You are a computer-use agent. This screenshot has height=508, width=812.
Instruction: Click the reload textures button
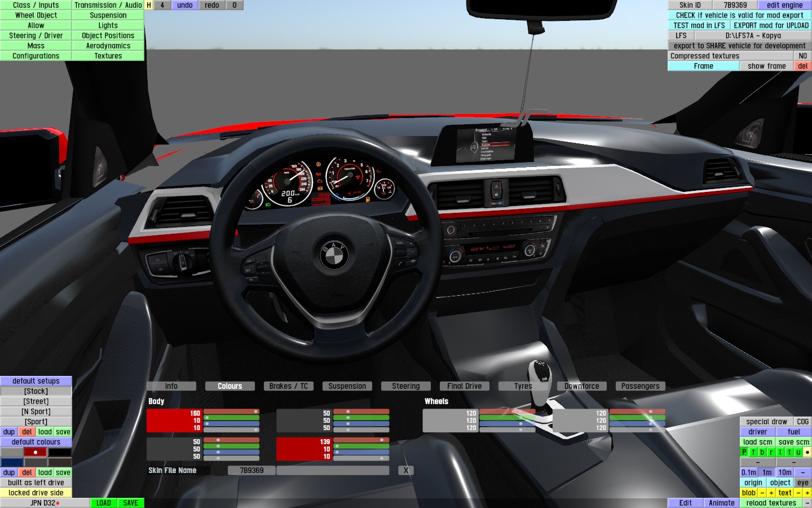click(771, 503)
